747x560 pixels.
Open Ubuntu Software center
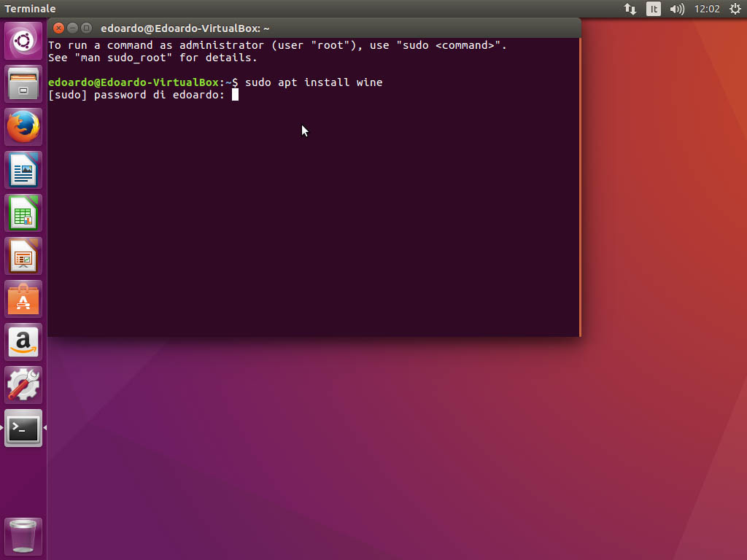pyautogui.click(x=24, y=299)
